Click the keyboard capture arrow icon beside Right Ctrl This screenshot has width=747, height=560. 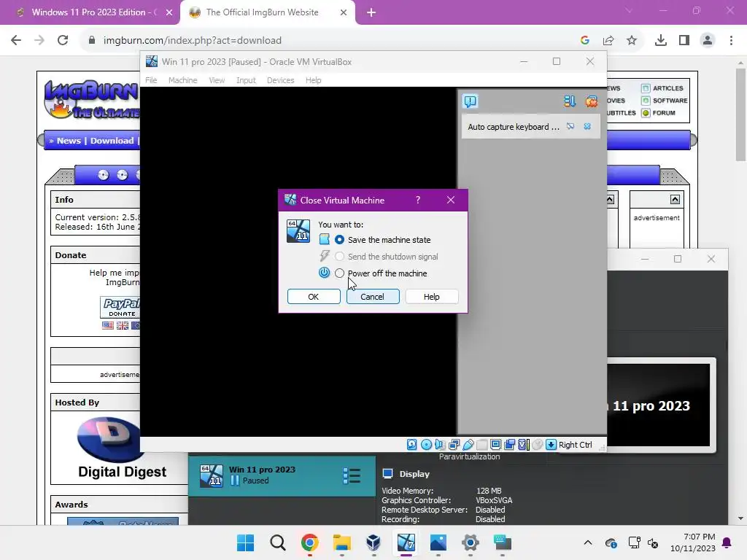[x=551, y=444]
